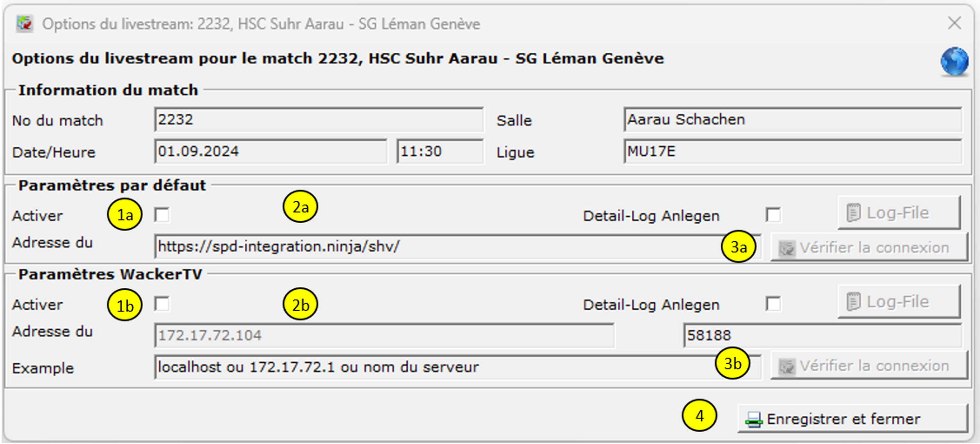Click the blue globe icon
This screenshot has height=444, width=980.
954,61
